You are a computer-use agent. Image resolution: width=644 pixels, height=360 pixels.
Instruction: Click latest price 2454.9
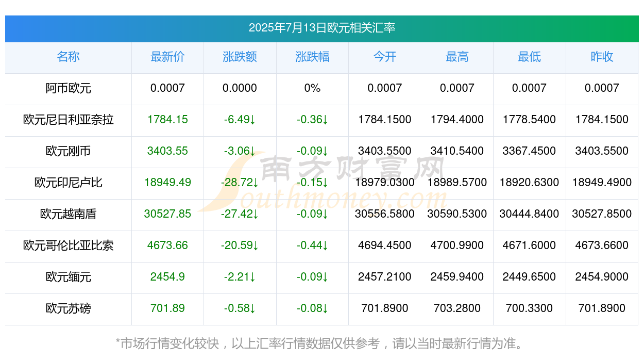(x=167, y=277)
